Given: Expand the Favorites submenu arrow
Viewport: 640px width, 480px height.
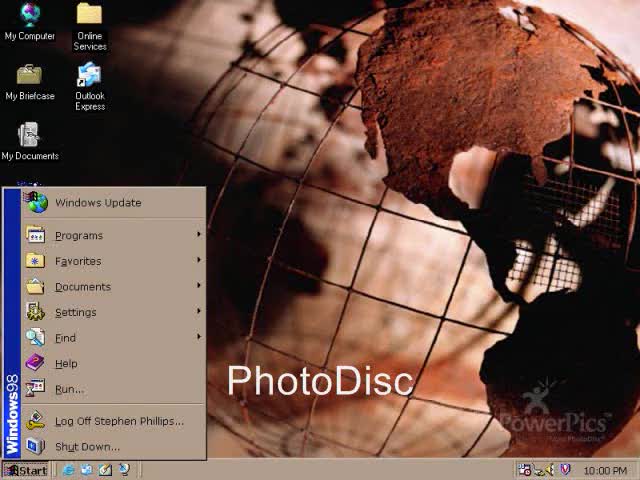Looking at the screenshot, I should pos(199,260).
